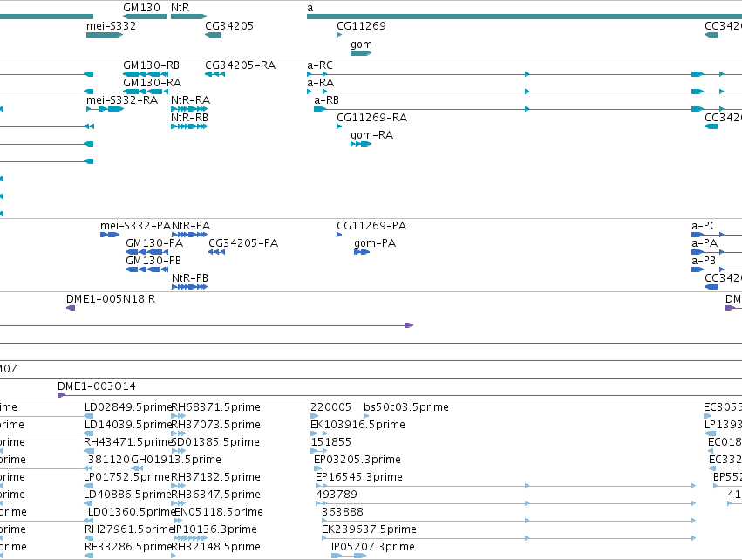Click the RH27961.5prime EST label
The height and width of the screenshot is (560, 742).
[x=129, y=529]
